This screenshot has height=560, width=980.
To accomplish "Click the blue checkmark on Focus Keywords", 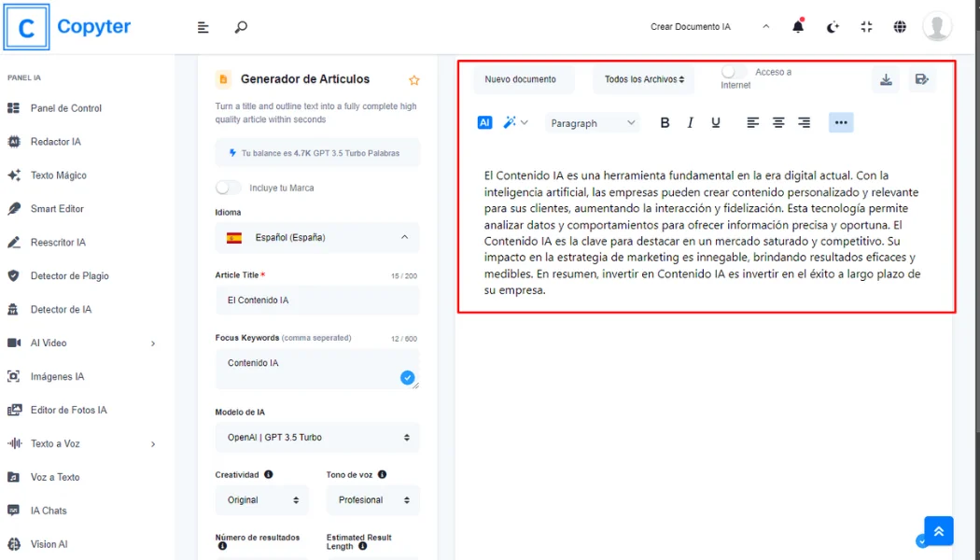I will (x=408, y=377).
